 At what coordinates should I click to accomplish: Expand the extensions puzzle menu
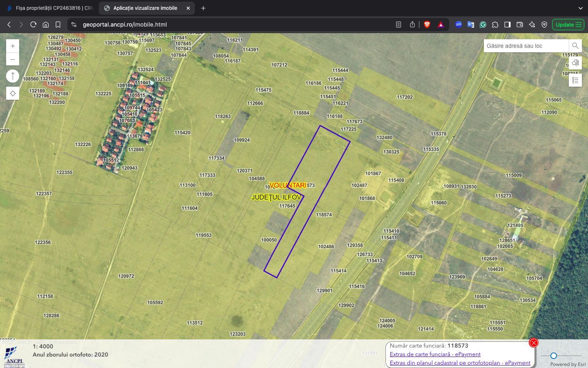click(x=495, y=25)
